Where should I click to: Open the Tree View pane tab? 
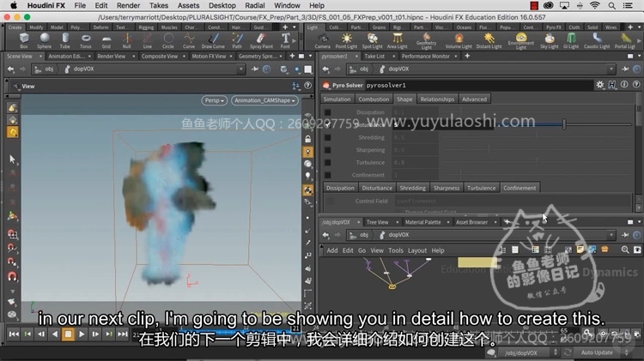[378, 222]
